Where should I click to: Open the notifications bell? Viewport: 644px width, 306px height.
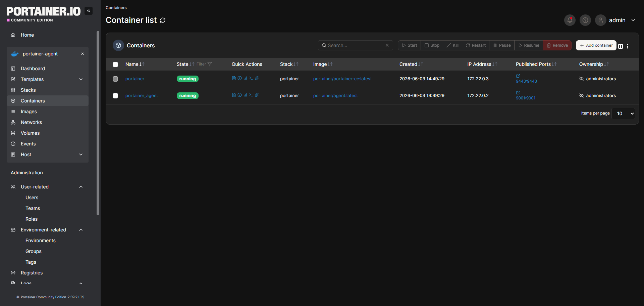click(x=570, y=20)
